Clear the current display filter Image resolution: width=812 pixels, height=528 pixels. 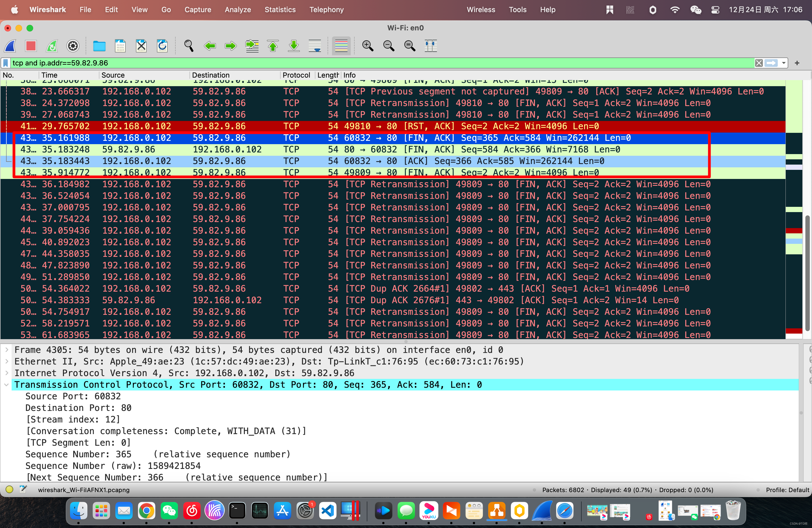pyautogui.click(x=759, y=63)
